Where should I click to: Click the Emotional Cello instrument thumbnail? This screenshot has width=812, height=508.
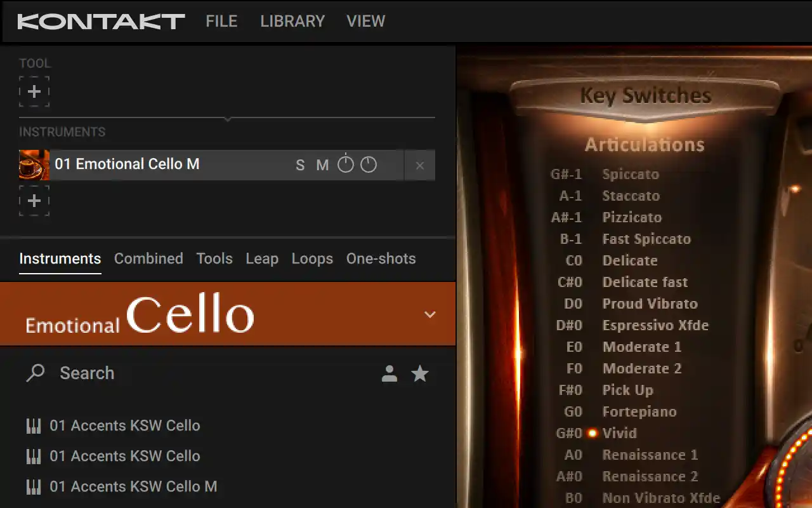pos(34,165)
